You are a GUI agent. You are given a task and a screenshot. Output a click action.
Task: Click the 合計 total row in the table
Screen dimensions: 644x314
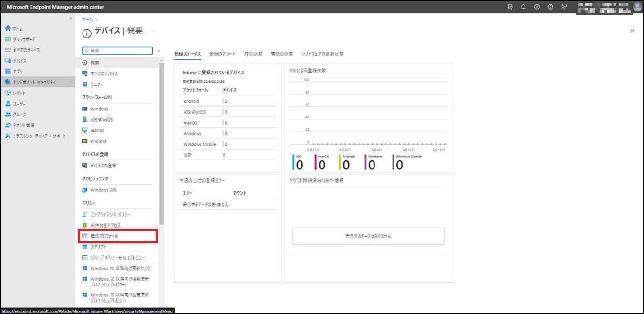coord(228,155)
